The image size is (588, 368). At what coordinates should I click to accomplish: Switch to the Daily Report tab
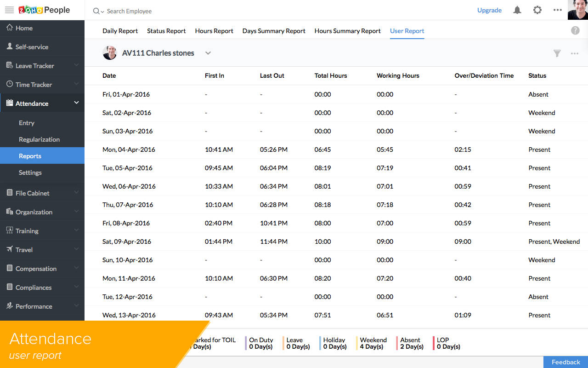point(120,31)
